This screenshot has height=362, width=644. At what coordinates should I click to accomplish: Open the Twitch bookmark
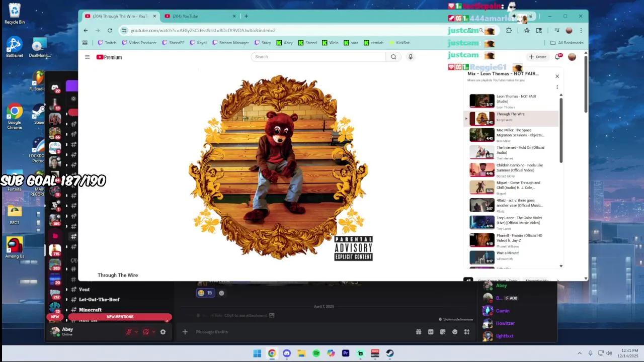click(107, 43)
